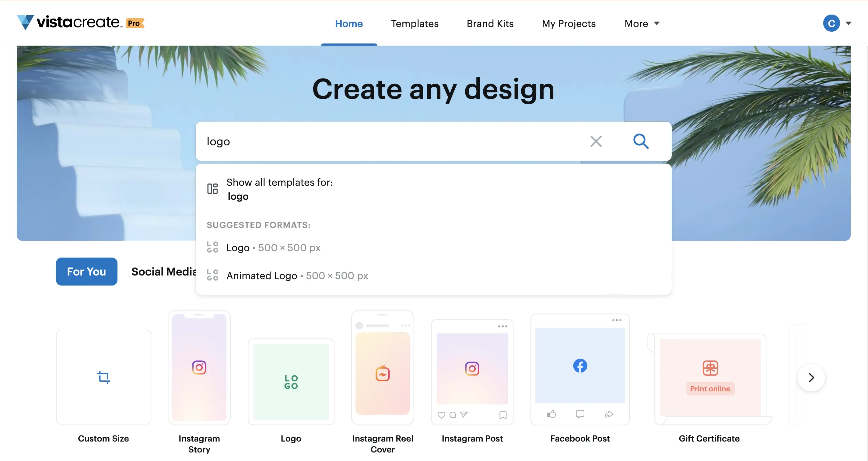Clear the search field with X icon
The width and height of the screenshot is (868, 461).
596,141
